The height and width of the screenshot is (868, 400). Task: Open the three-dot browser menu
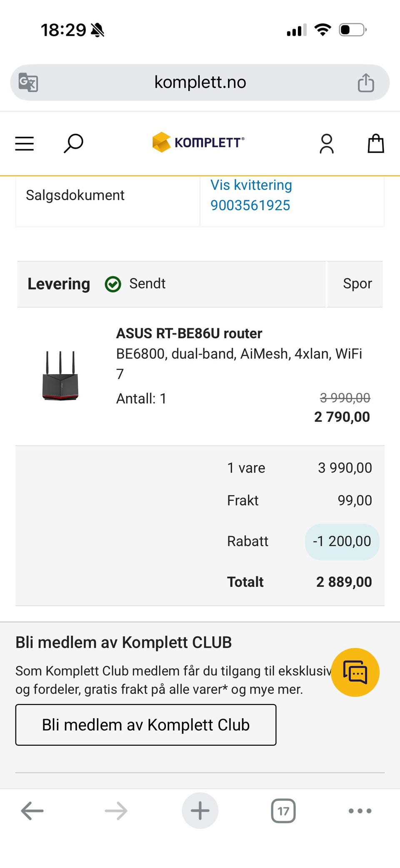tap(360, 810)
